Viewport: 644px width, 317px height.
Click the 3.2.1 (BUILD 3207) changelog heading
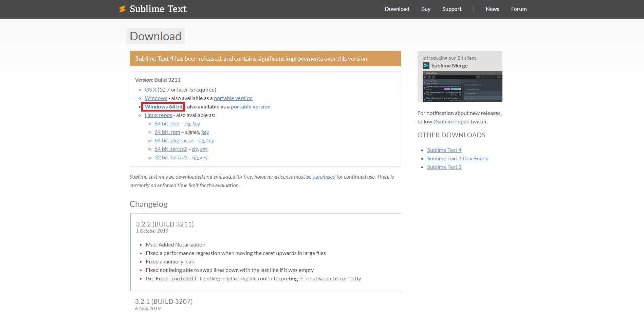tap(164, 301)
